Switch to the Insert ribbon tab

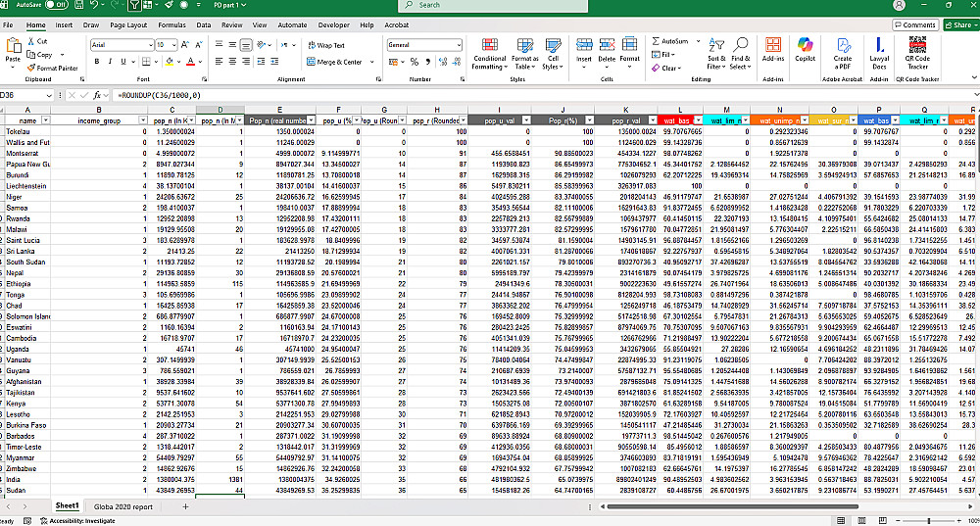[x=64, y=25]
